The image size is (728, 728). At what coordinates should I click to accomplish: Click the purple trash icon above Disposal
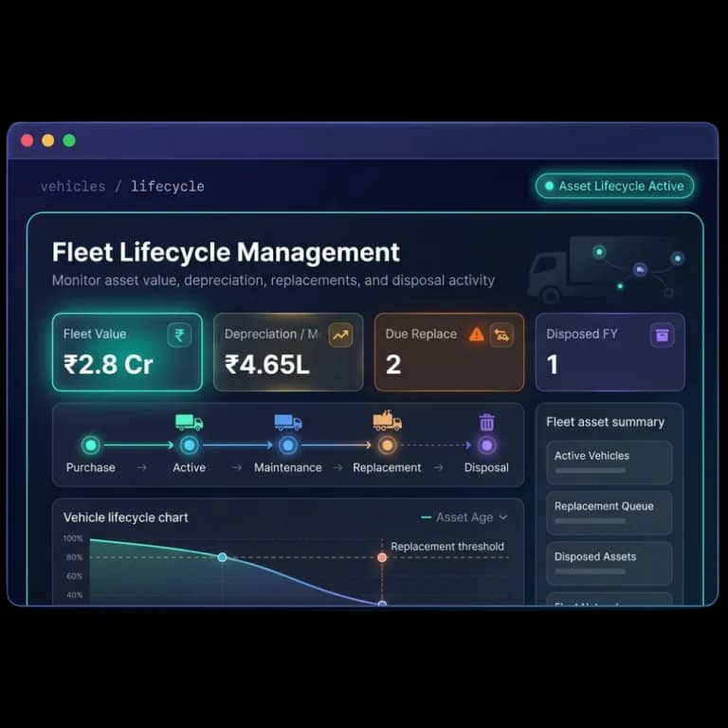pos(486,422)
